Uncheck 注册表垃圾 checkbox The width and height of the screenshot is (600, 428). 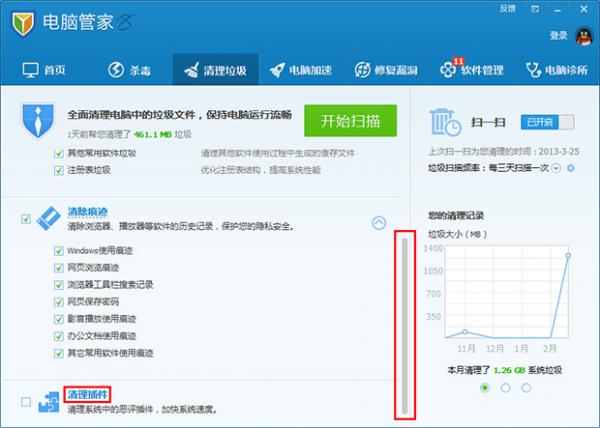tap(59, 171)
